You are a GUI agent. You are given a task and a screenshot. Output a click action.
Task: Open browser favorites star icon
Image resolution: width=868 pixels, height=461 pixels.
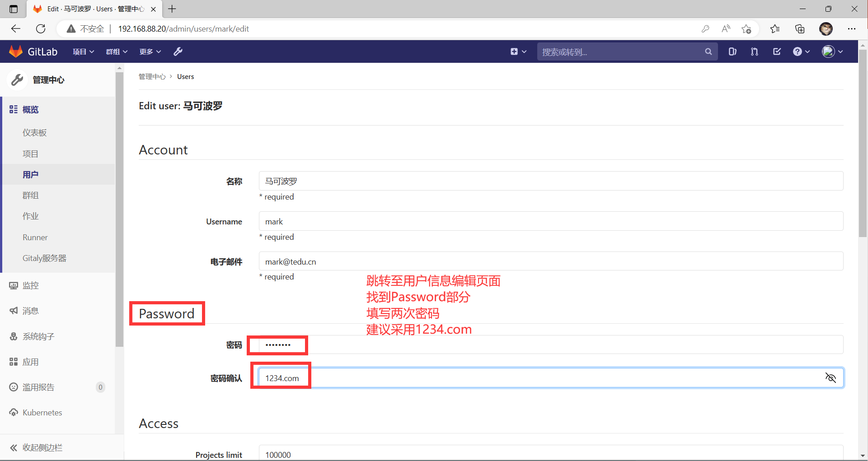775,29
